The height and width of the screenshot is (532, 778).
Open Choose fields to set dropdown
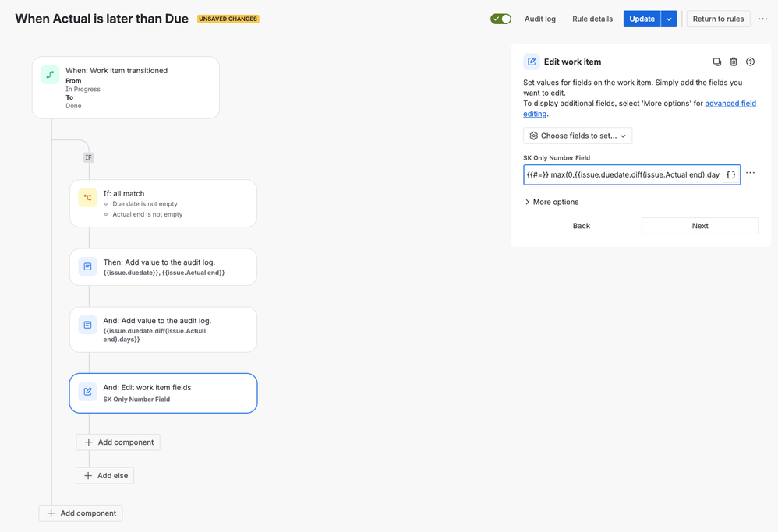(578, 136)
